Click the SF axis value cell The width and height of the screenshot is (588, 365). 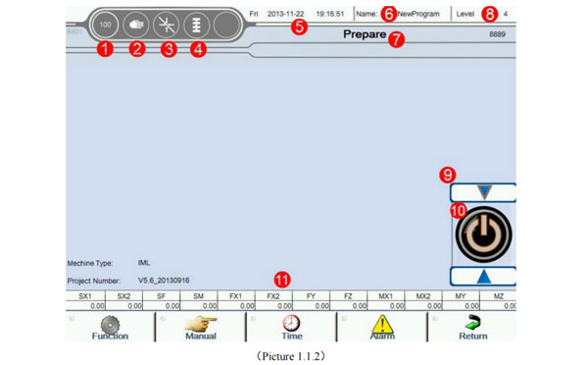[x=162, y=306]
